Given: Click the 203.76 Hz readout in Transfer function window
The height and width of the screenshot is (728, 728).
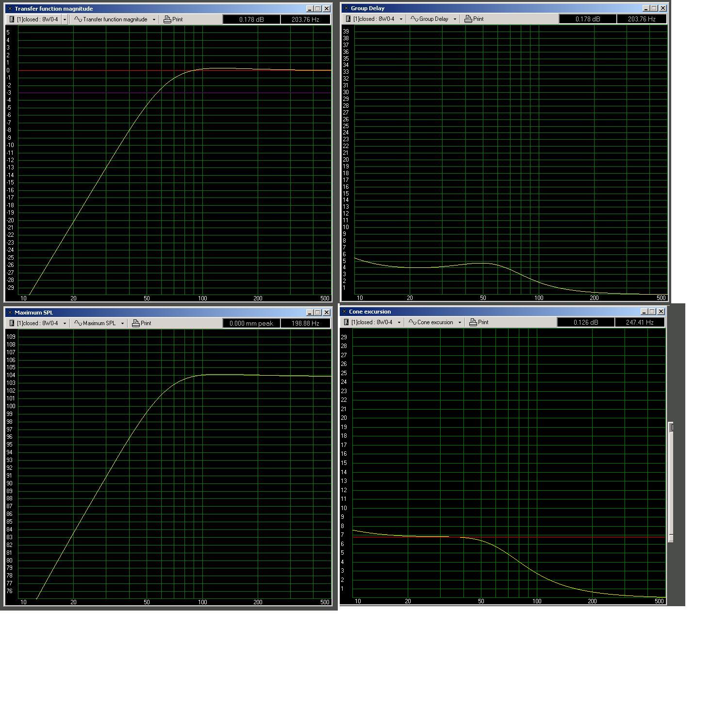Looking at the screenshot, I should point(305,19).
